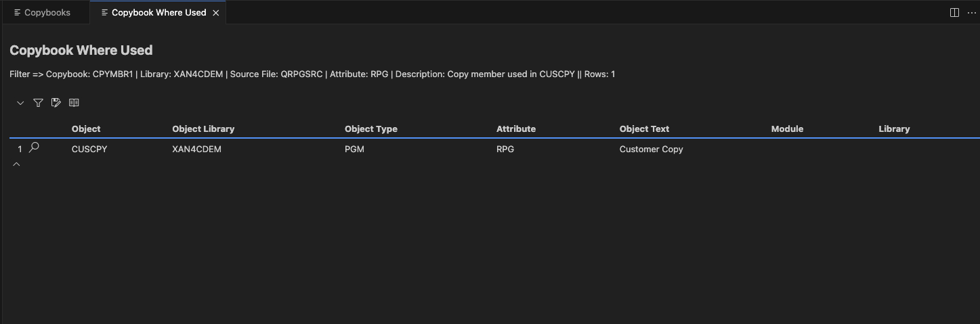Open the More Actions ellipsis menu
Screen dimensions: 980x324
[x=971, y=12]
